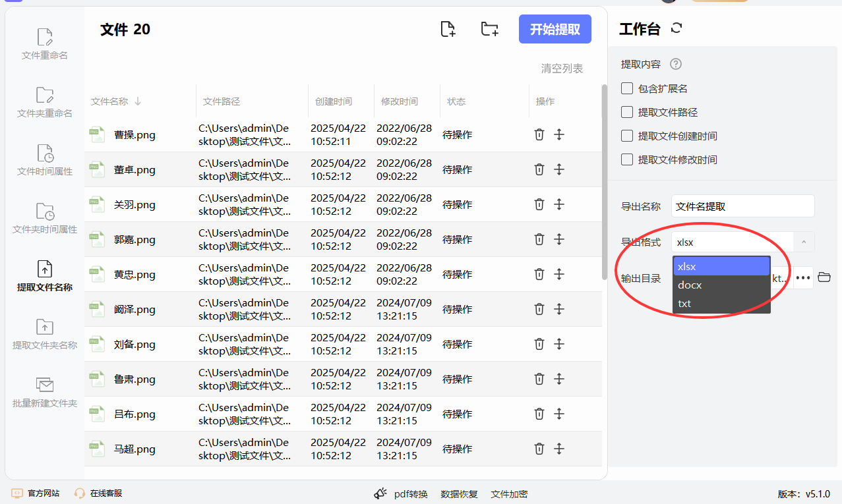
Task: Delete the 吕布.png row
Action: point(539,414)
